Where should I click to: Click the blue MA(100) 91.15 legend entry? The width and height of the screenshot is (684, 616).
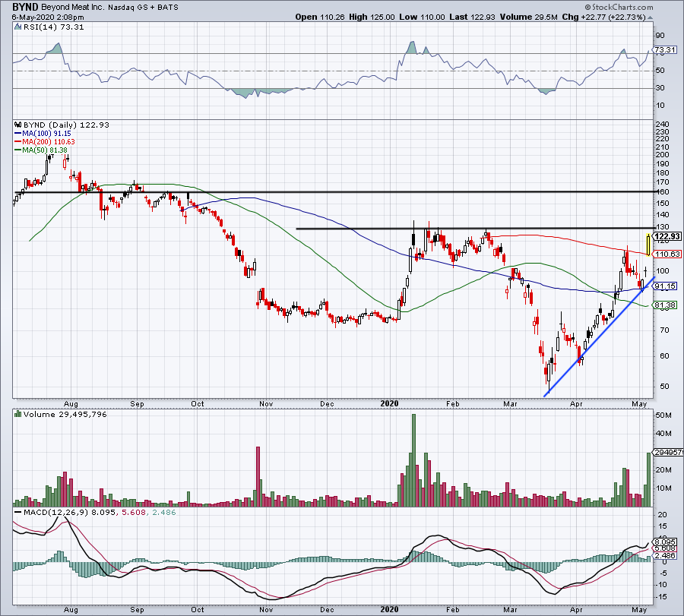click(43, 134)
